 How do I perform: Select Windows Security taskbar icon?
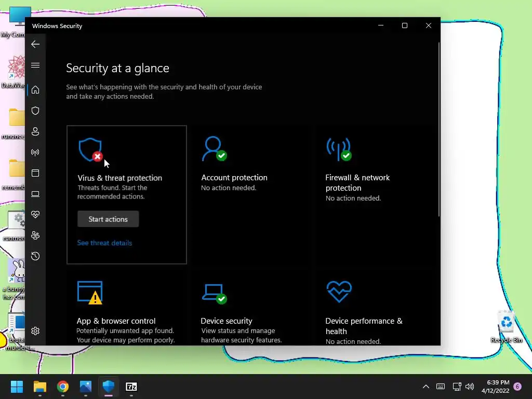(109, 387)
